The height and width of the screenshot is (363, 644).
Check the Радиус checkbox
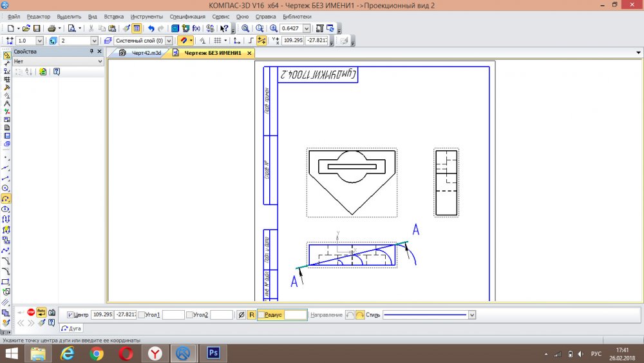[261, 315]
